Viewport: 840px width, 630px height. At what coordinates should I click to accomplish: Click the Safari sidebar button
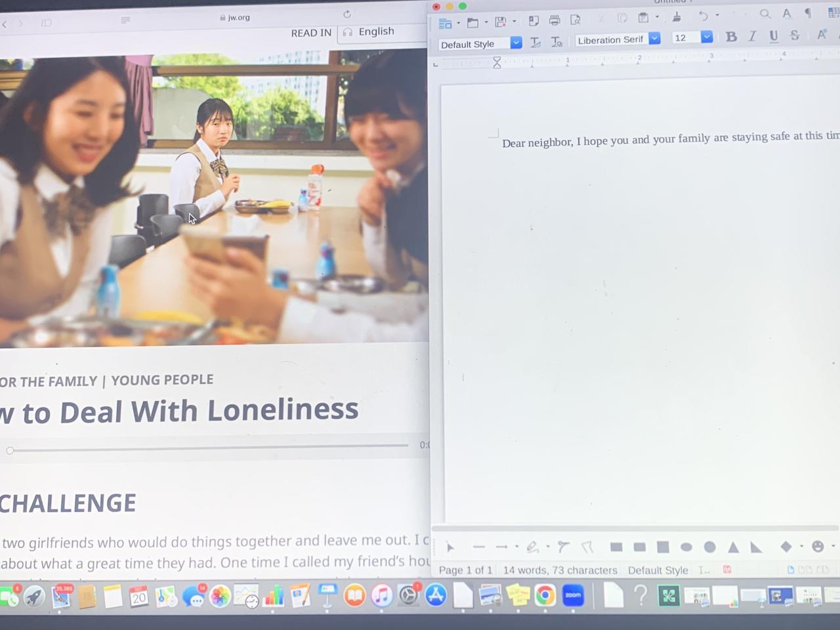click(x=47, y=23)
